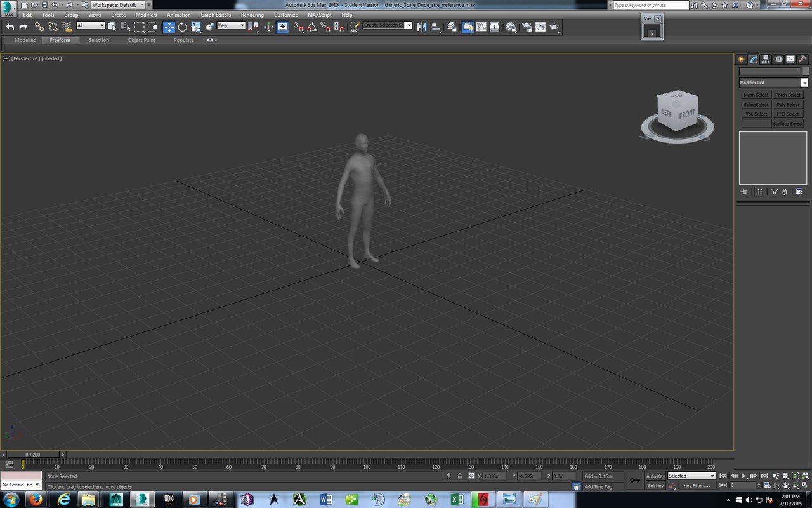
Task: Activate the Select and Rotate tool
Action: 183,27
